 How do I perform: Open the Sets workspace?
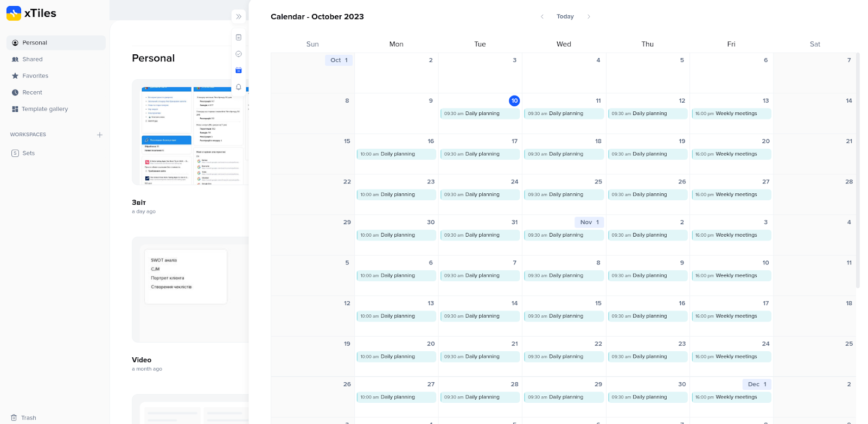(56, 153)
